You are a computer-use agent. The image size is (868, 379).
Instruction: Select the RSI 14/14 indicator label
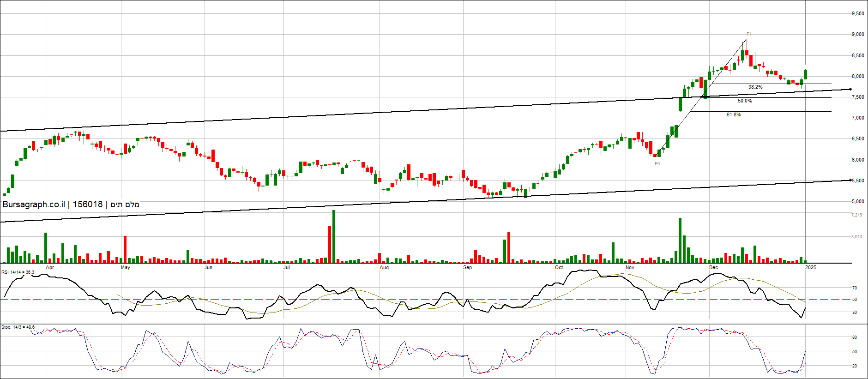18,272
